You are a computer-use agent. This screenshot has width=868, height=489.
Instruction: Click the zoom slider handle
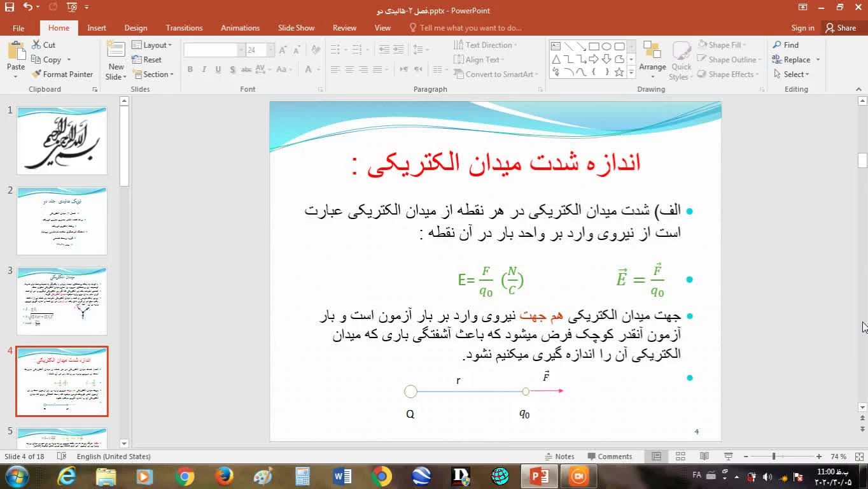[x=774, y=457]
